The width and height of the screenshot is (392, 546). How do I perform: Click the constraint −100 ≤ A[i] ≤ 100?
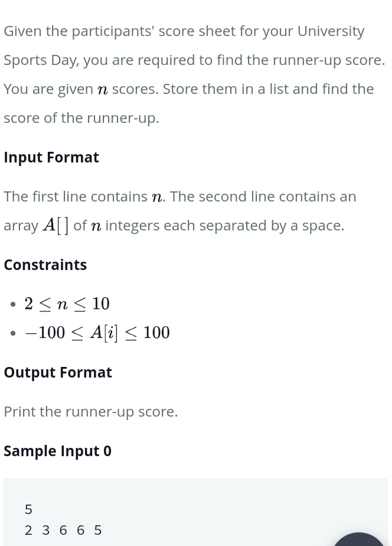97,333
